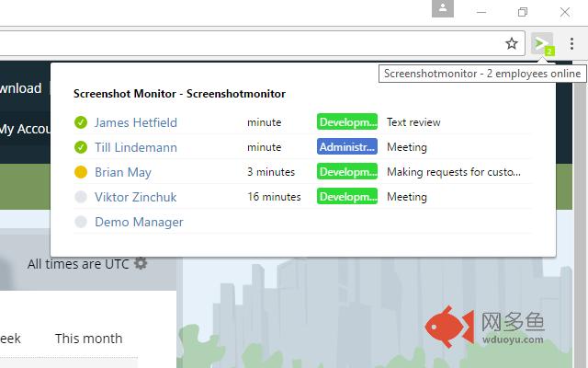Click the Development tag in James Hetfield's row
The height and width of the screenshot is (368, 588).
(347, 122)
